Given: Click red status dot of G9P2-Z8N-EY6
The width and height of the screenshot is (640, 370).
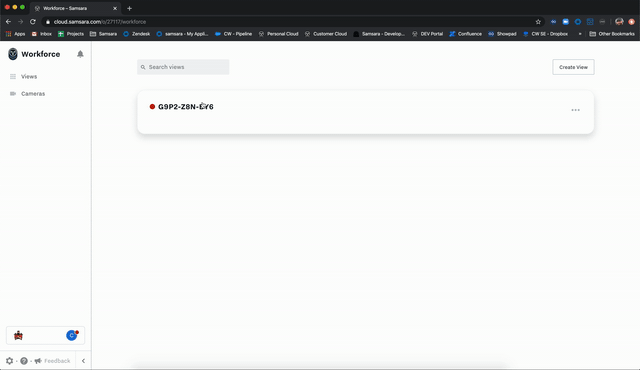Looking at the screenshot, I should point(152,106).
